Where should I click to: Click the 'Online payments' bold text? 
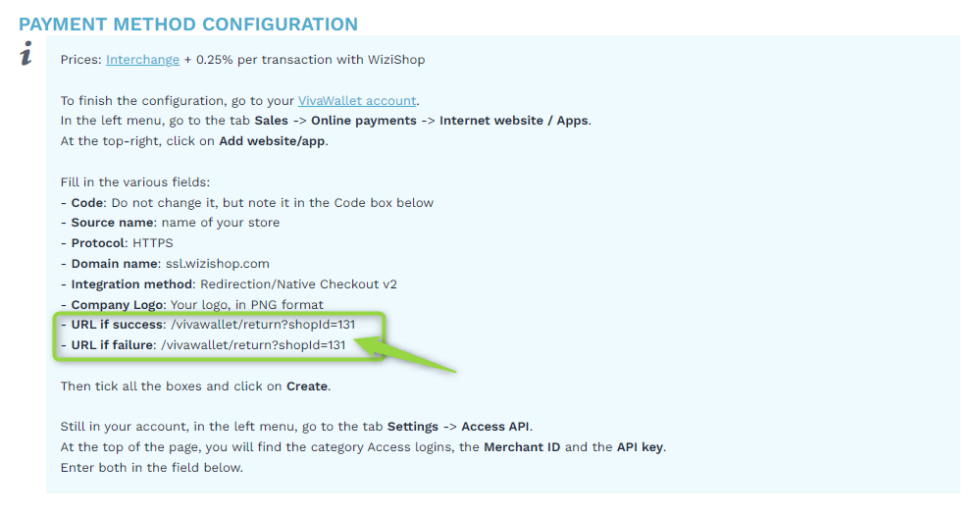[x=364, y=121]
